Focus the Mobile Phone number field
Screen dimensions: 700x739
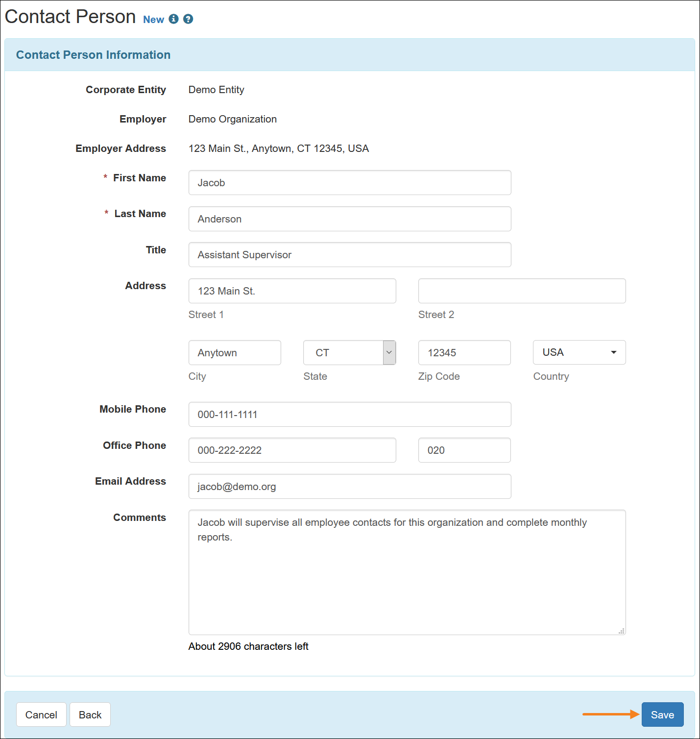point(350,415)
